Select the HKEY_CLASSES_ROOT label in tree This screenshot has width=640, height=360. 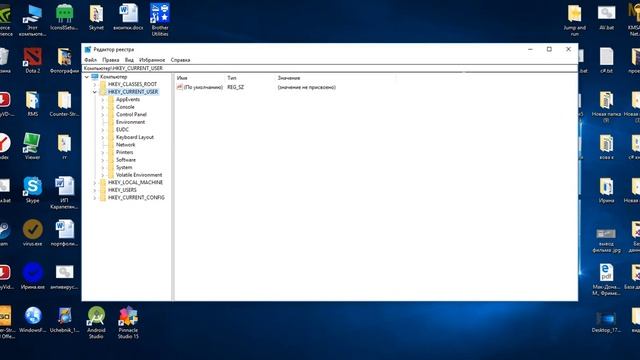click(132, 84)
